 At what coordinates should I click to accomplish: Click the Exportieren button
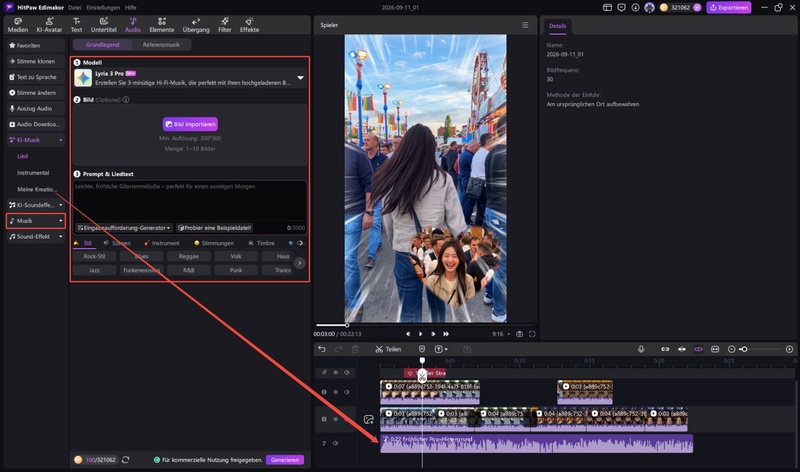(x=729, y=8)
